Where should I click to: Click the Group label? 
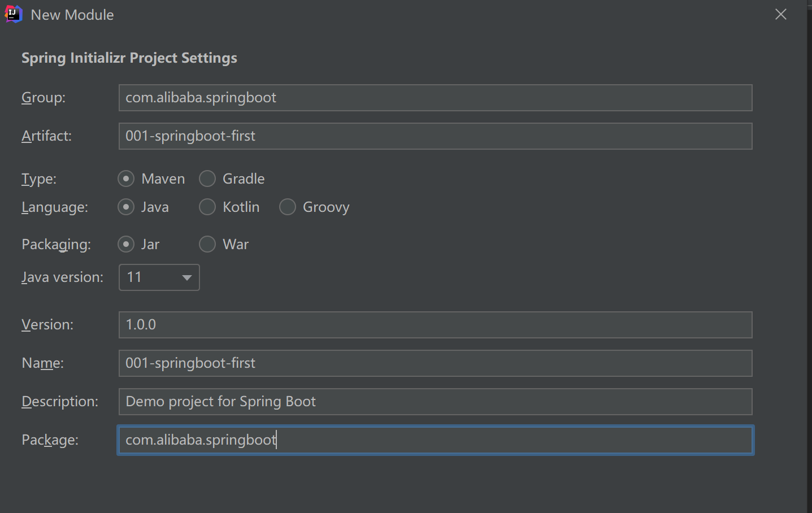point(44,98)
